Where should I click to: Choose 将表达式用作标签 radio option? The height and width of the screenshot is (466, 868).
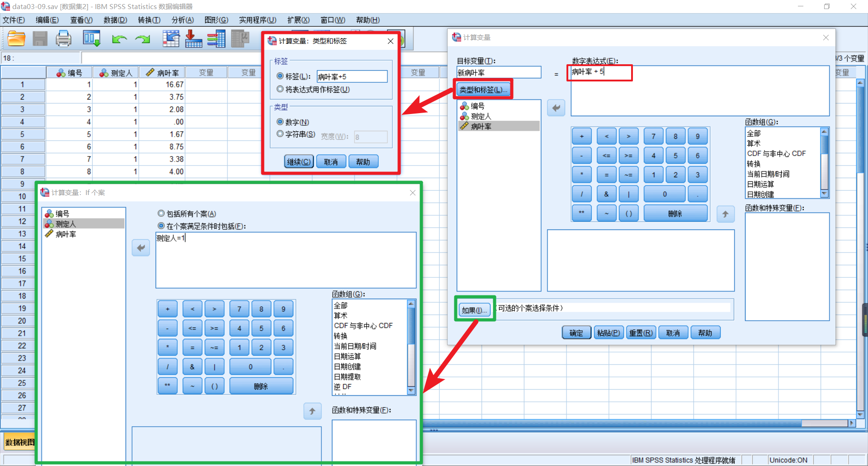tap(280, 89)
